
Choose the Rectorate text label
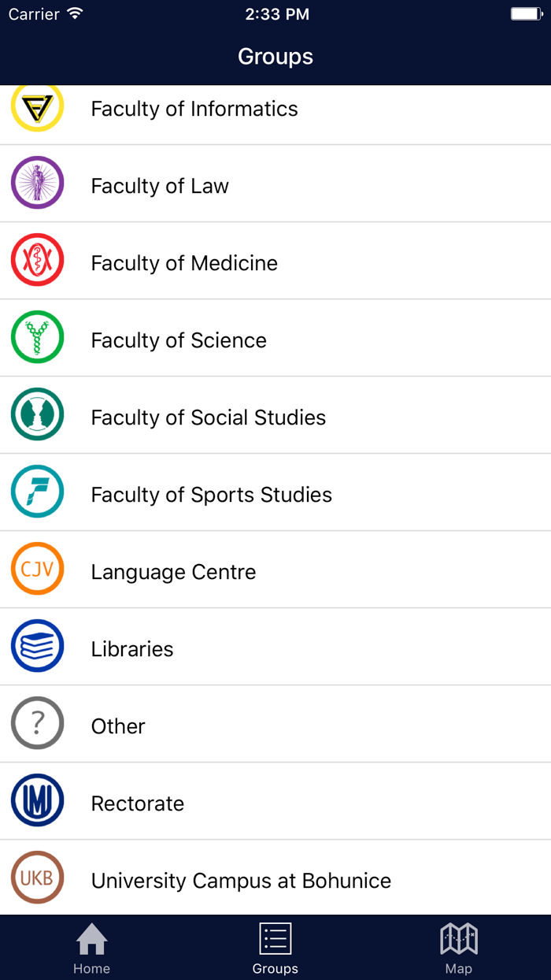138,804
